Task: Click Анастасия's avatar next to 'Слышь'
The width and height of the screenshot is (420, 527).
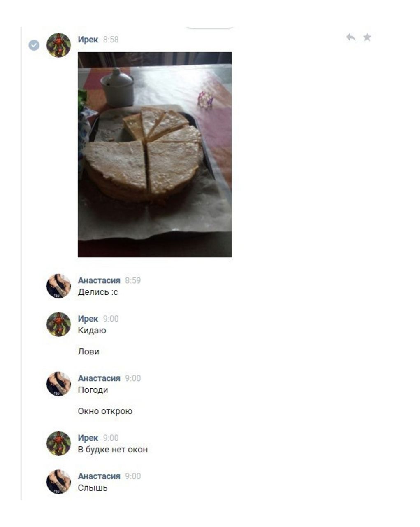Action: pyautogui.click(x=58, y=482)
